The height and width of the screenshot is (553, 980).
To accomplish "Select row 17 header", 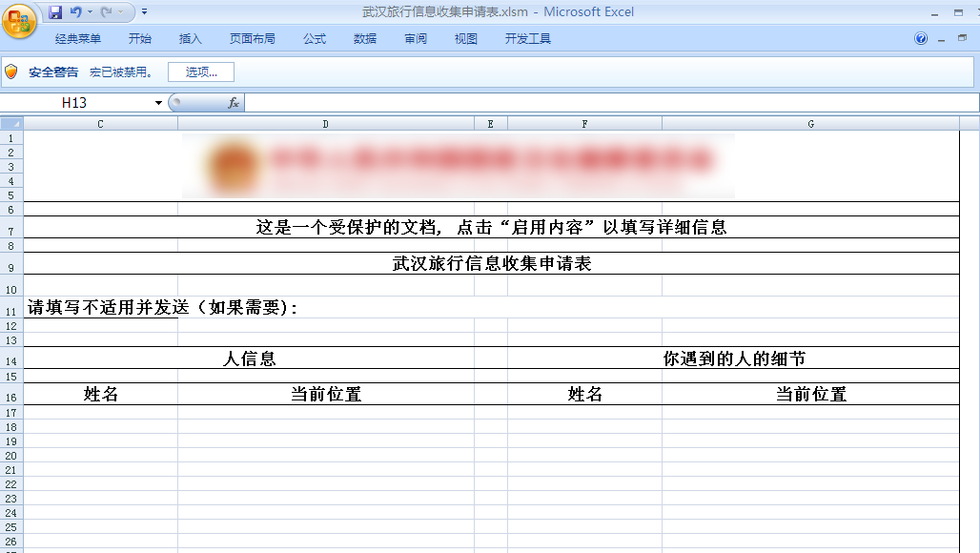I will tap(11, 413).
